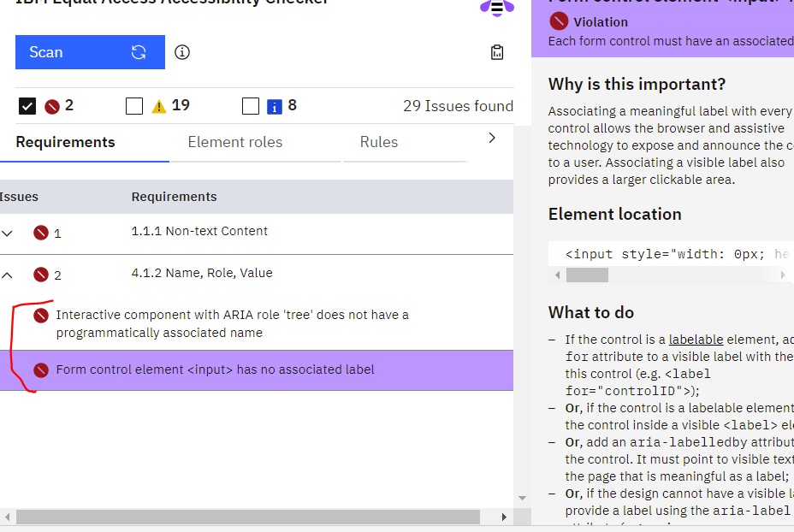Enable the Recommendations filter checkbox
Viewport: 794px width, 532px height.
tap(251, 106)
